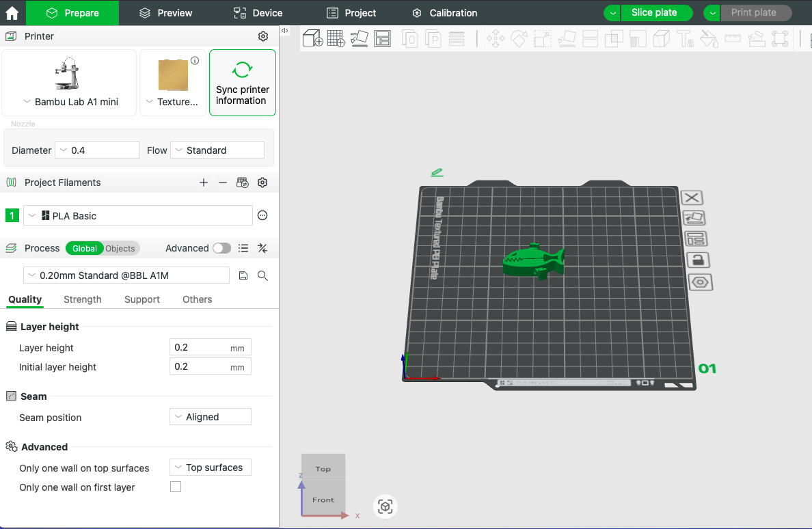Open PLA Basic filament edit options
This screenshot has width=812, height=529.
(x=262, y=215)
